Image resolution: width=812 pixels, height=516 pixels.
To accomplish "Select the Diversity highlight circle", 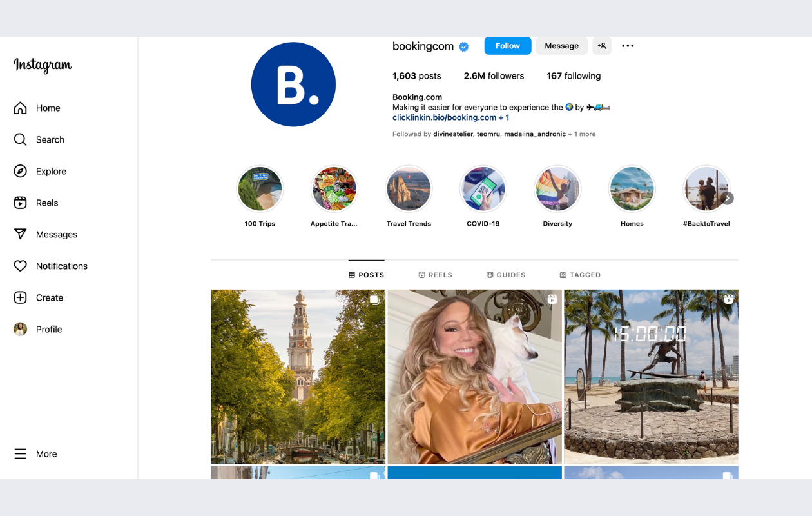I will [x=557, y=188].
